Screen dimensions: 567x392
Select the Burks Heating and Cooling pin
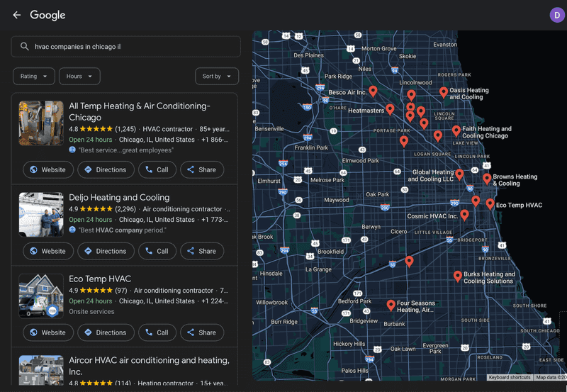457,276
